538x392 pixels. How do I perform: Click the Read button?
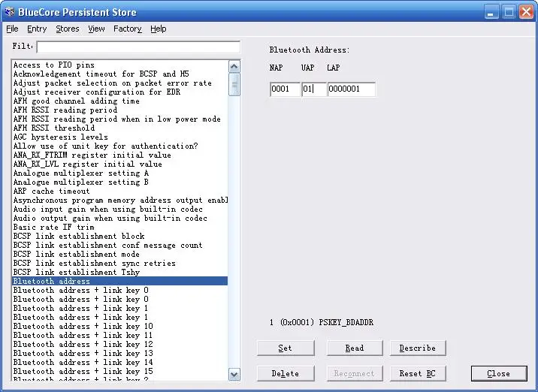[355, 348]
